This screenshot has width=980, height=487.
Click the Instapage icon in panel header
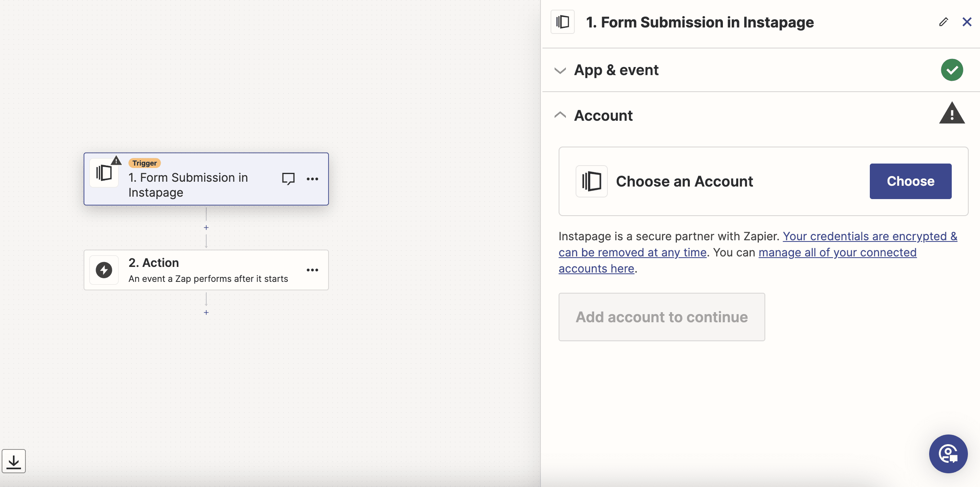pos(563,22)
